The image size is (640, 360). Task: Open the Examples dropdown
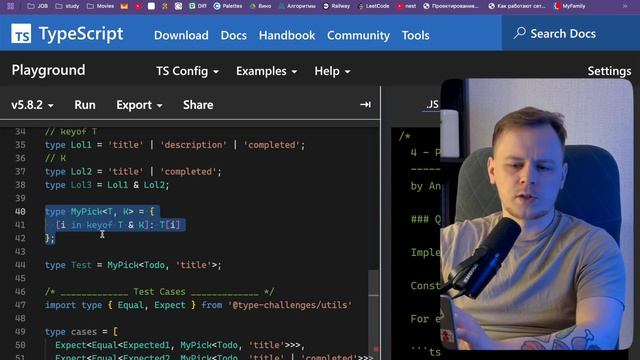(x=266, y=71)
